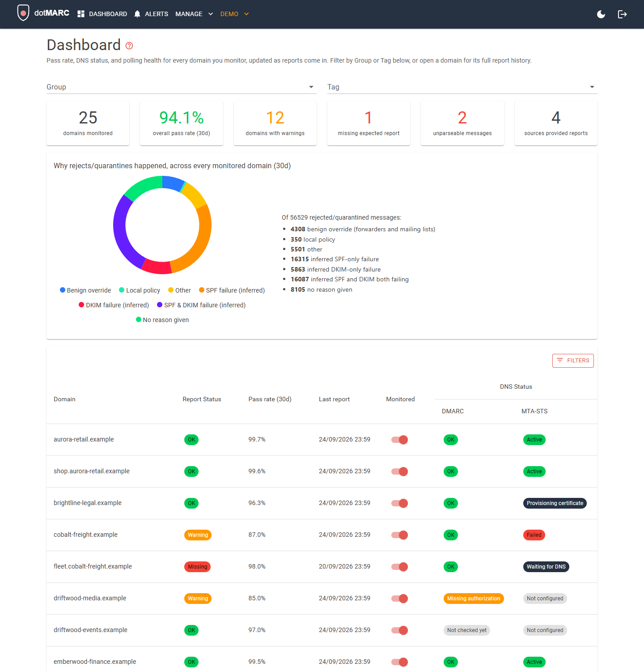Toggle monitoring for cobalt-freight.example
This screenshot has width=644, height=671.
coord(400,535)
